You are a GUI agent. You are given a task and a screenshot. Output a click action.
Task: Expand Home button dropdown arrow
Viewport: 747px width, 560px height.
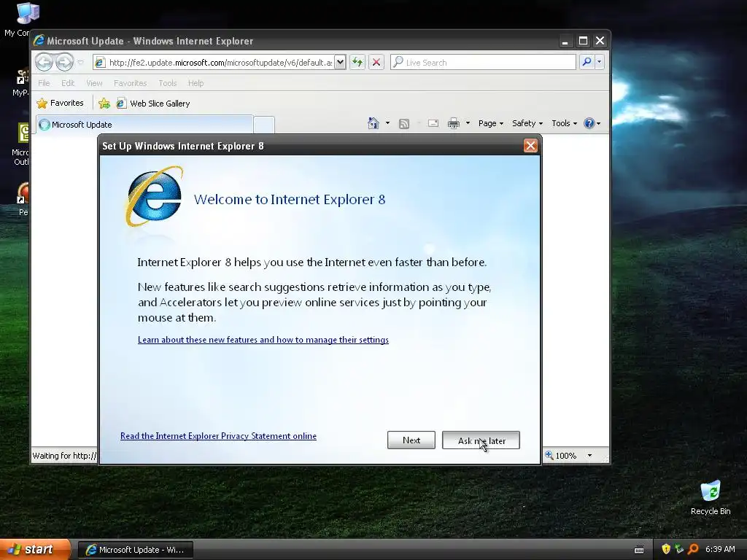[387, 123]
